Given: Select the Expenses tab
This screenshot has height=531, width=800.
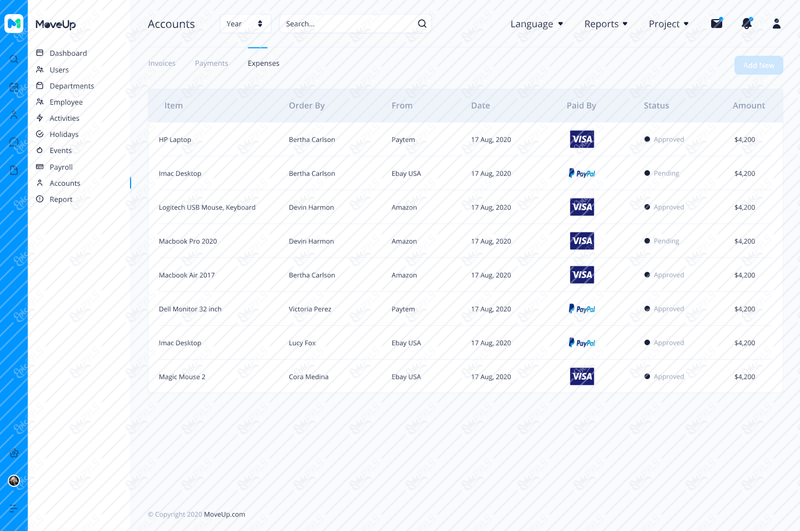Looking at the screenshot, I should [263, 63].
